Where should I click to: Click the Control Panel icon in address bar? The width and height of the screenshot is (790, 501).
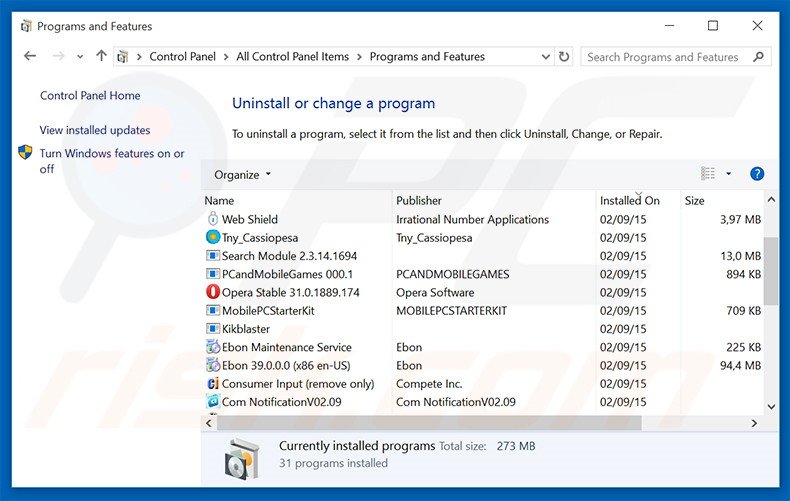coord(122,57)
